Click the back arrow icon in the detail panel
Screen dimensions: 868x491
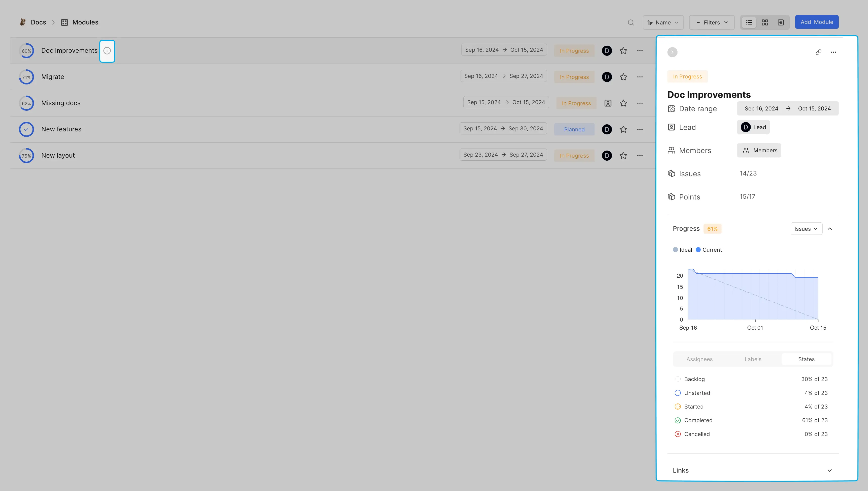672,52
